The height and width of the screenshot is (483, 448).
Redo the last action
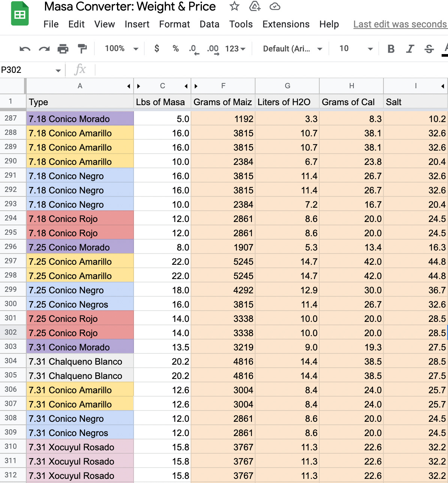tap(44, 48)
